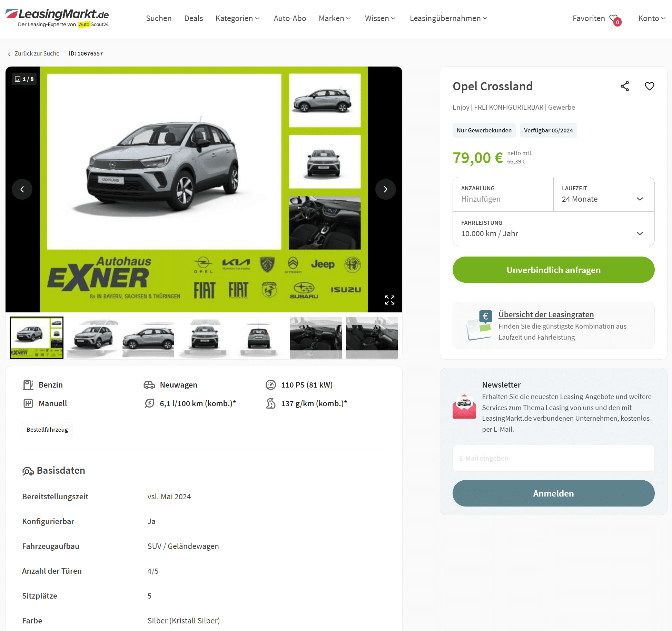The height and width of the screenshot is (631, 672).
Task: Add Opel Crossland to favorites heart
Action: coord(650,86)
